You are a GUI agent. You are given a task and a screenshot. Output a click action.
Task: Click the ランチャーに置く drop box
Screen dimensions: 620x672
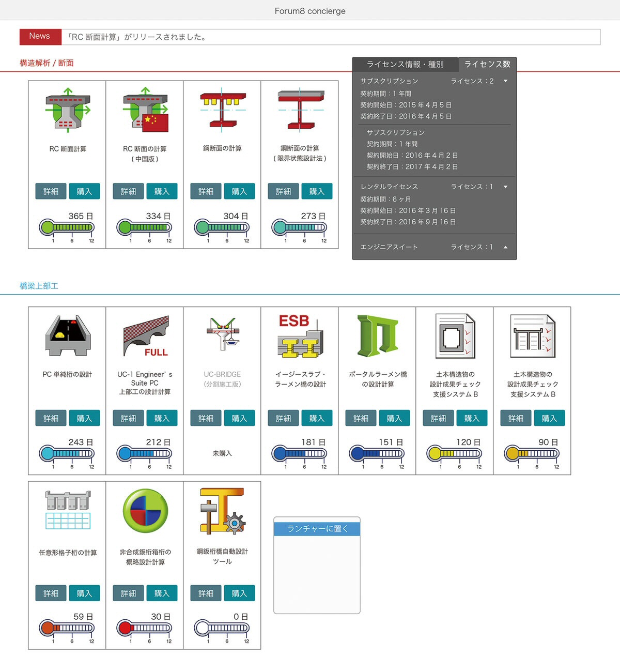coord(317,566)
